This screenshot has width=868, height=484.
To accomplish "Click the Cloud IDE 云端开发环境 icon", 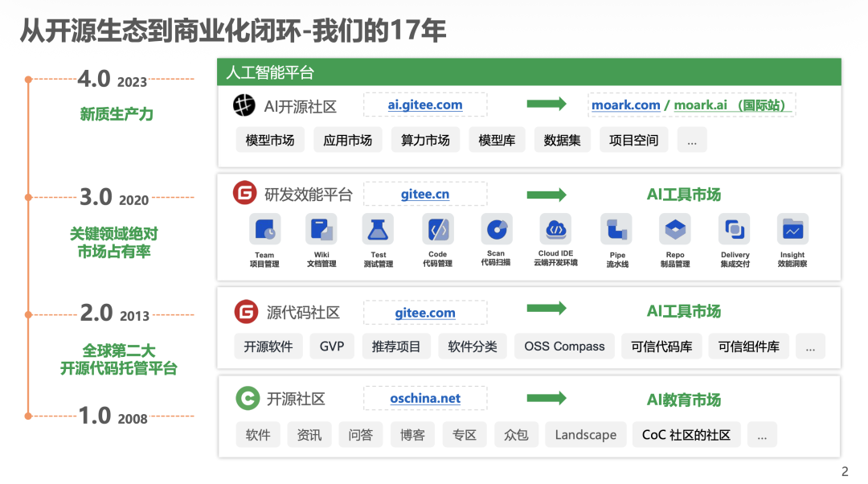I will (x=556, y=229).
